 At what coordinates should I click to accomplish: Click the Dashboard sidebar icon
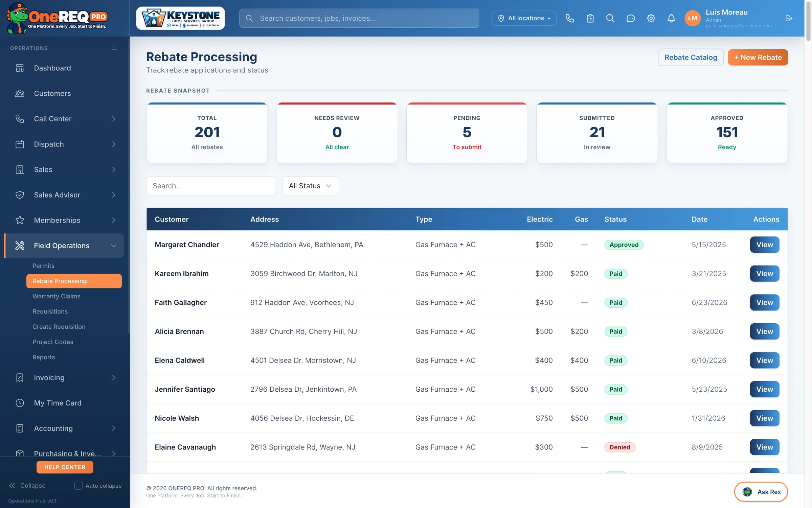pos(20,68)
